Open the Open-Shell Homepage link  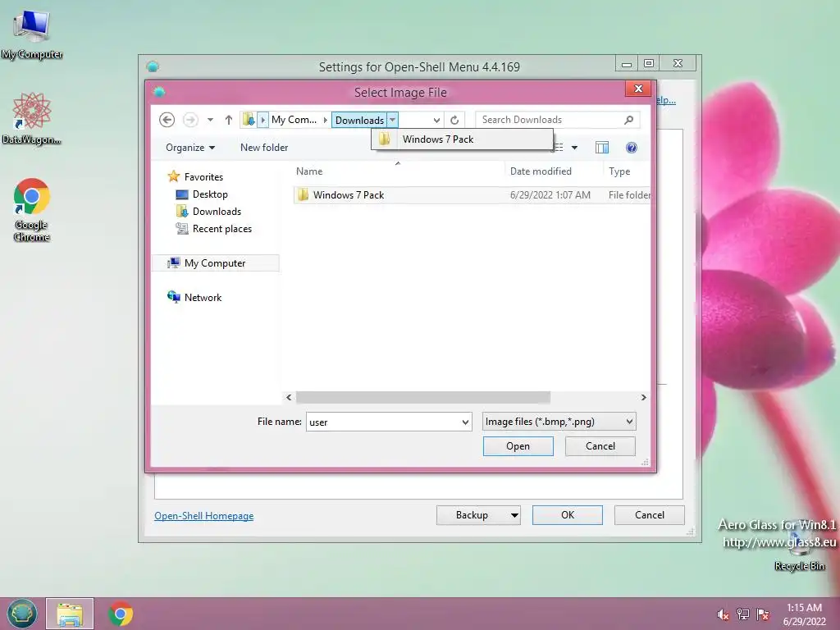coord(204,515)
